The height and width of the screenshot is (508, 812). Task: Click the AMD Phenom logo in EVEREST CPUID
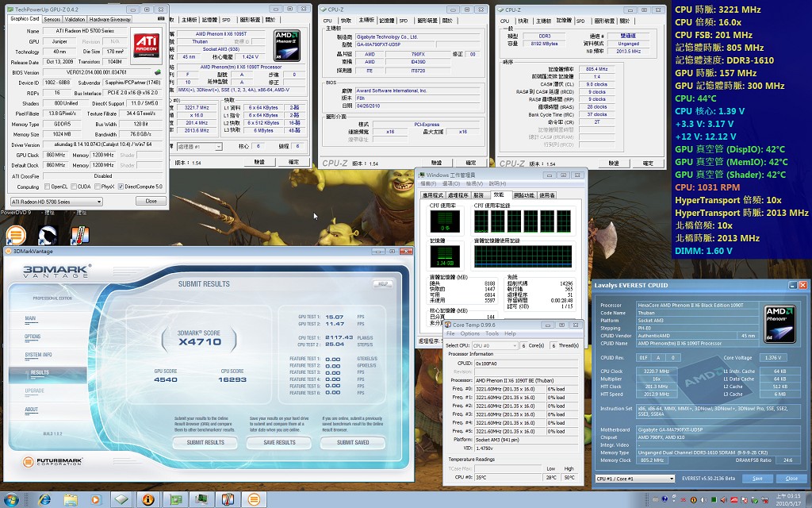[x=779, y=325]
